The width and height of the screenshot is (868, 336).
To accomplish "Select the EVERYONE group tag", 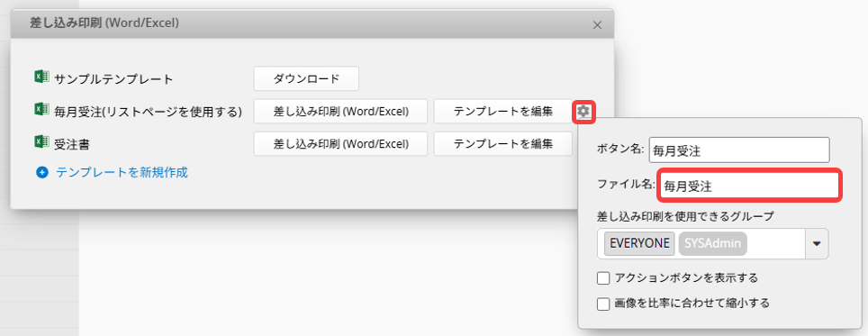I will point(640,243).
